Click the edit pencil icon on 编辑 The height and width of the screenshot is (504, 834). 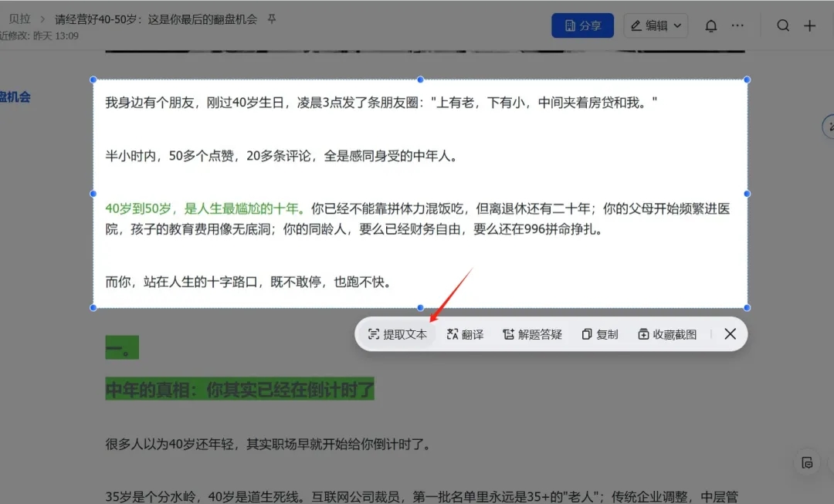pos(637,25)
